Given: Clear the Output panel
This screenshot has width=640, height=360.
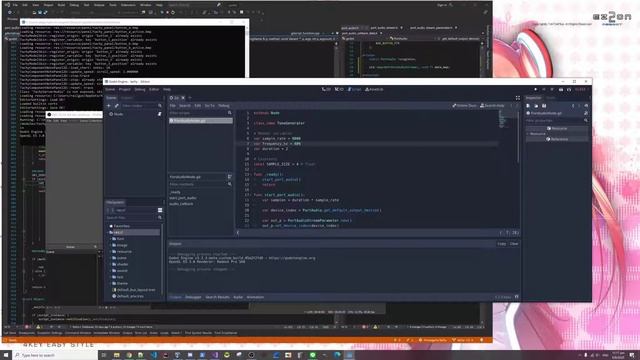Looking at the screenshot, I should tap(514, 244).
